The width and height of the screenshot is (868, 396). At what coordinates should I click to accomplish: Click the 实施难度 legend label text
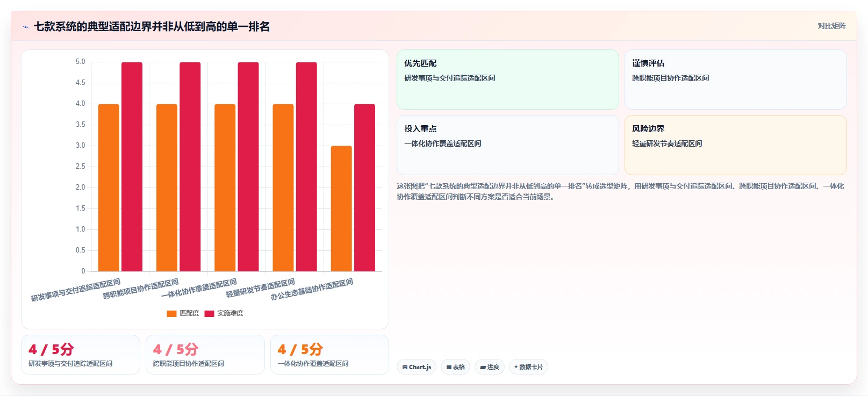230,313
